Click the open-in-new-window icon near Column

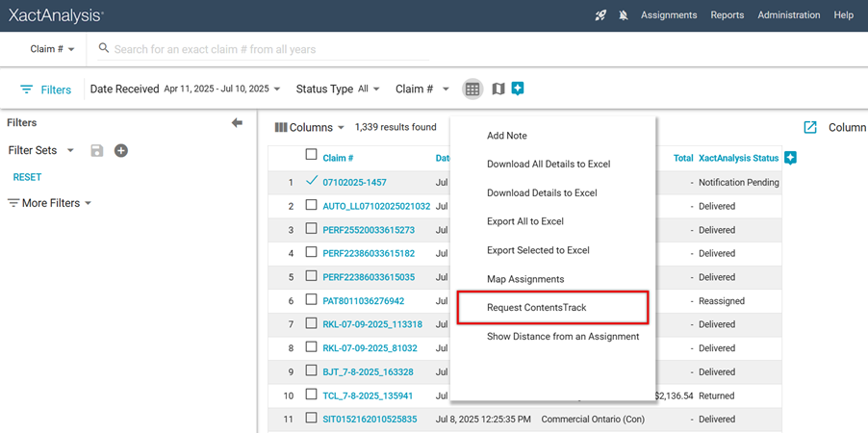coord(810,127)
